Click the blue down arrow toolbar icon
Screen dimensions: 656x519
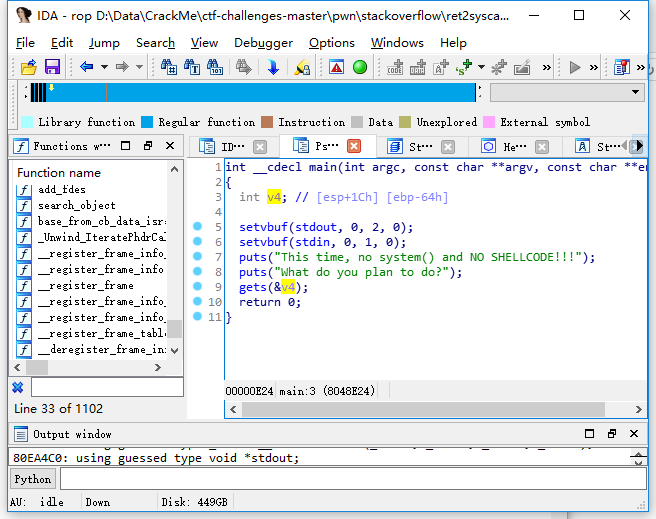pyautogui.click(x=272, y=67)
